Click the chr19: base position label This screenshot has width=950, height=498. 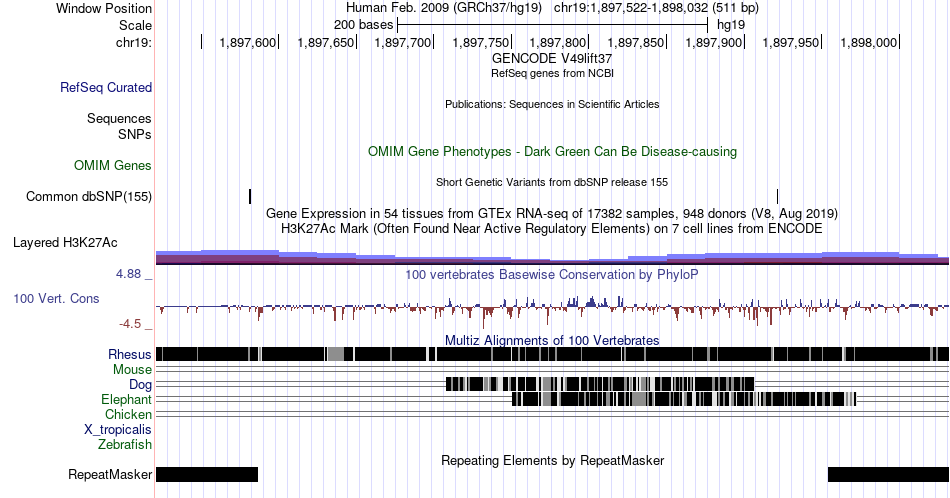pos(133,42)
